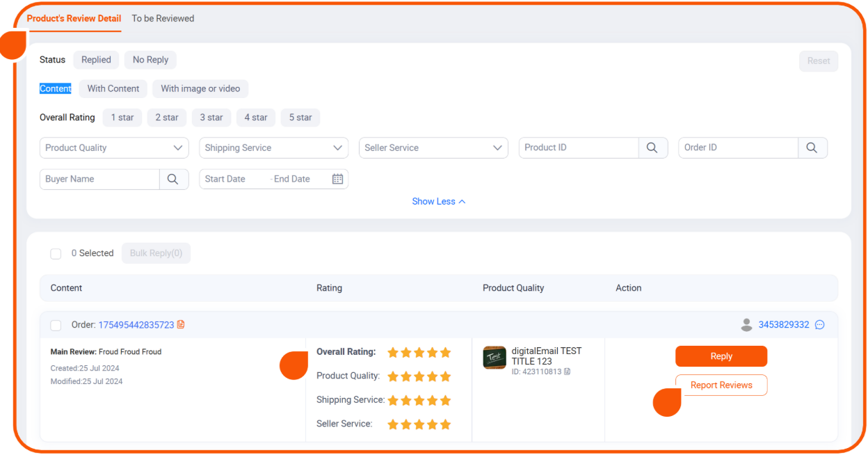Screen dimensions: 868x455
Task: Open chat with buyer via message icon
Action: pos(819,325)
